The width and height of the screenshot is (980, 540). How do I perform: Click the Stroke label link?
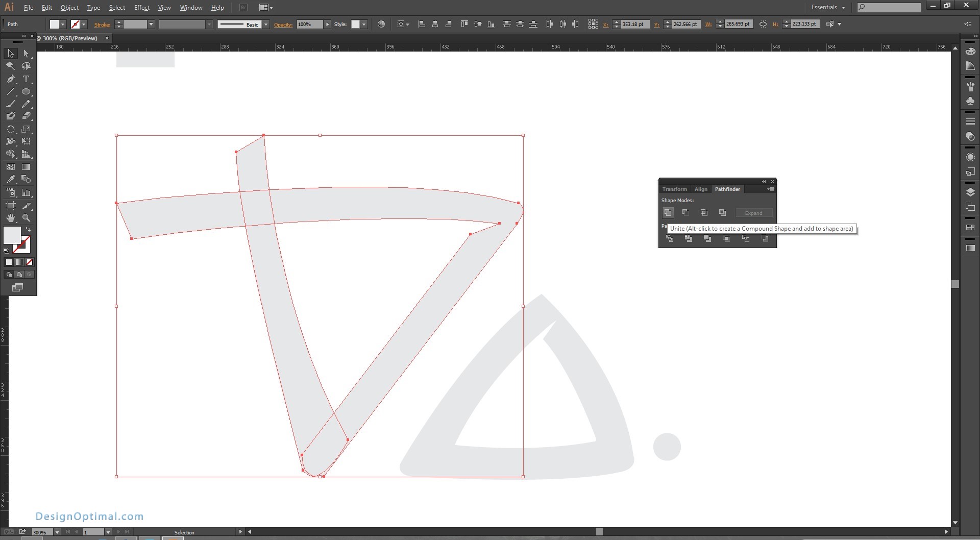tap(102, 24)
